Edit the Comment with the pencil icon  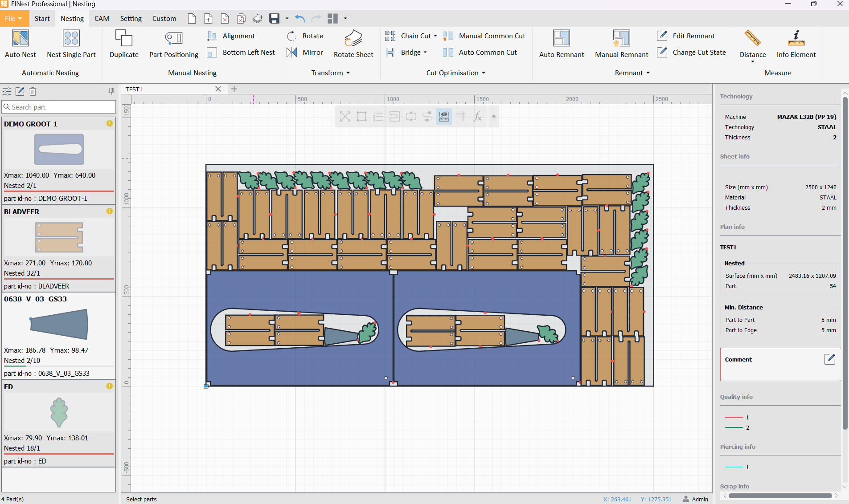(x=829, y=359)
